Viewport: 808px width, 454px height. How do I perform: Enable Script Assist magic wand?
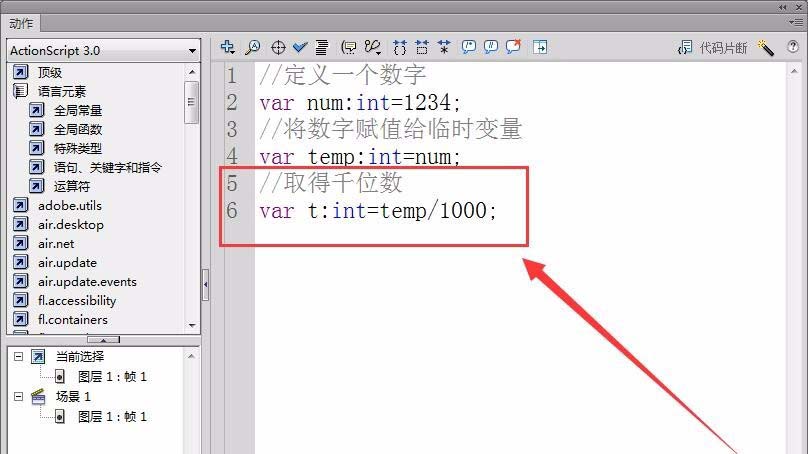point(766,48)
